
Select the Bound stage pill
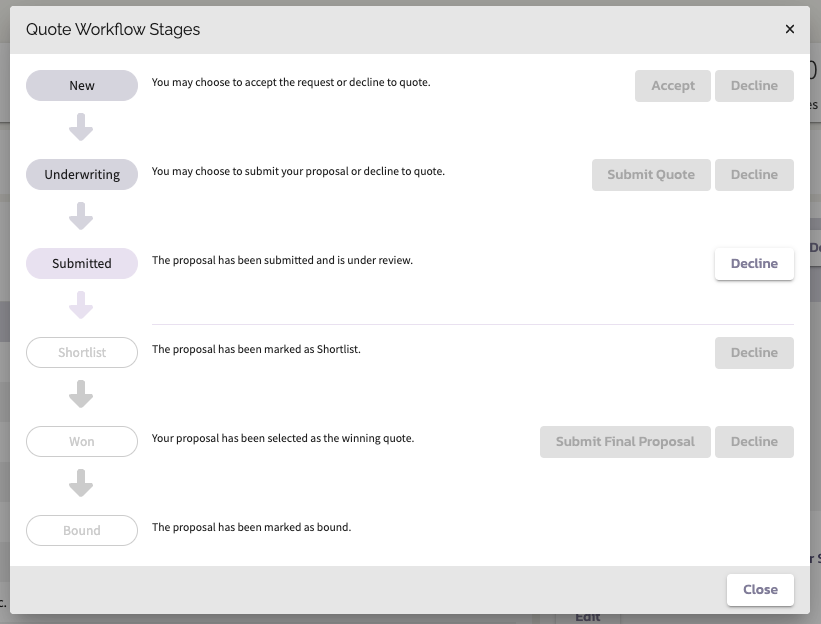coord(81,530)
